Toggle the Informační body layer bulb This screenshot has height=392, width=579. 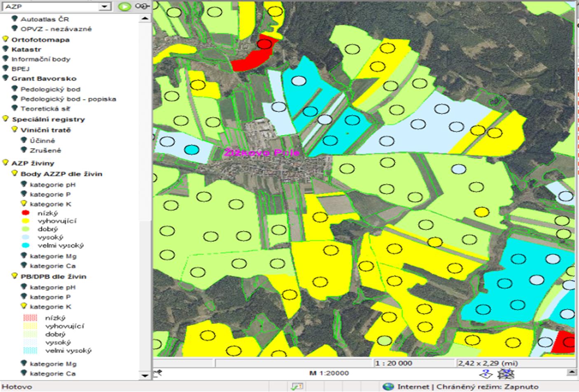(5, 59)
